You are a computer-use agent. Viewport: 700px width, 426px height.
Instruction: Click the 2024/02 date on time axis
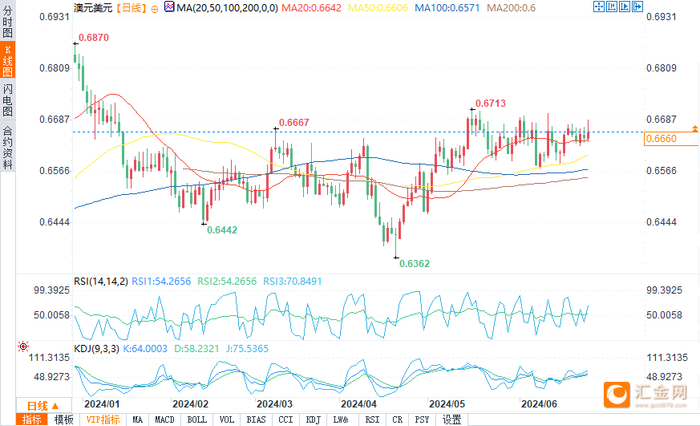(x=190, y=404)
